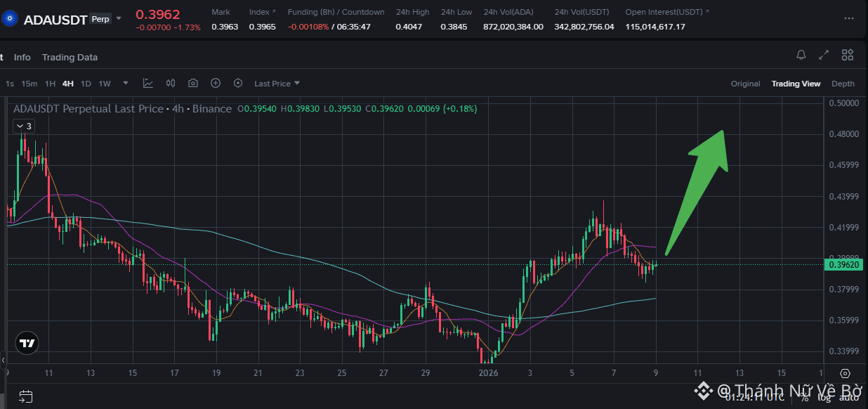Click the Funding (8h) / Countdown label
This screenshot has height=409, width=868.
pyautogui.click(x=336, y=12)
